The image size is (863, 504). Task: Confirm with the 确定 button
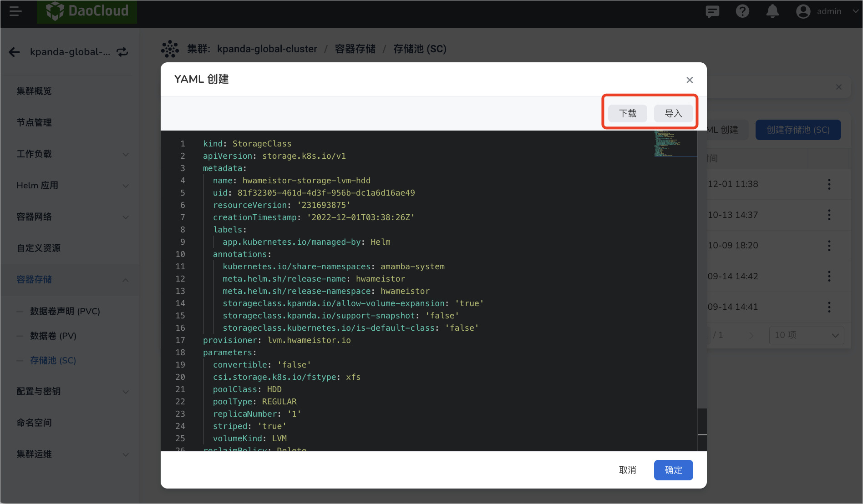pyautogui.click(x=673, y=470)
